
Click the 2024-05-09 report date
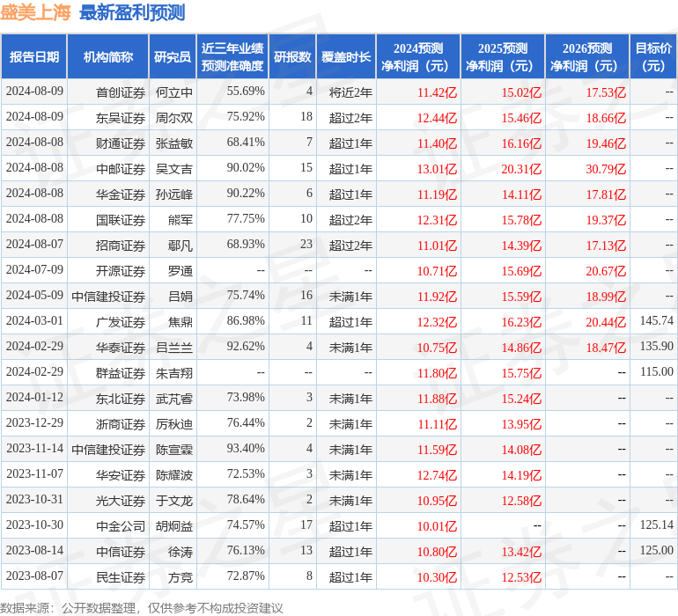[34, 295]
